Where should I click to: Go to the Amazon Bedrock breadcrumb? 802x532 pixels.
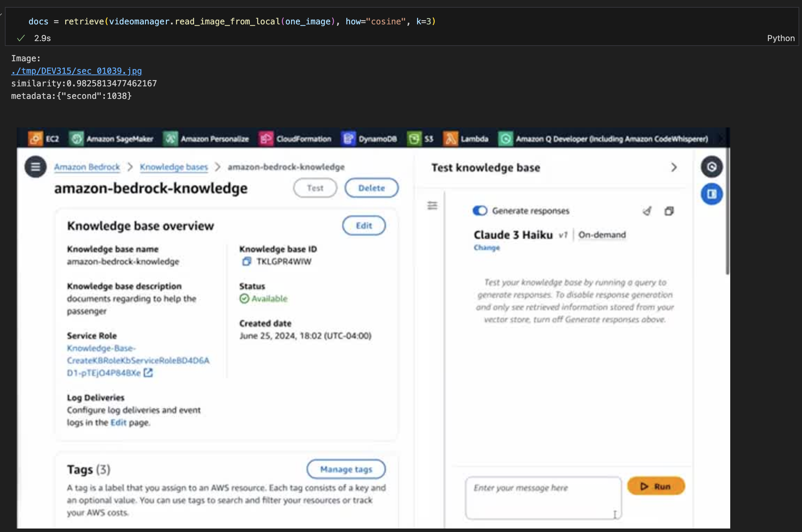coord(87,167)
